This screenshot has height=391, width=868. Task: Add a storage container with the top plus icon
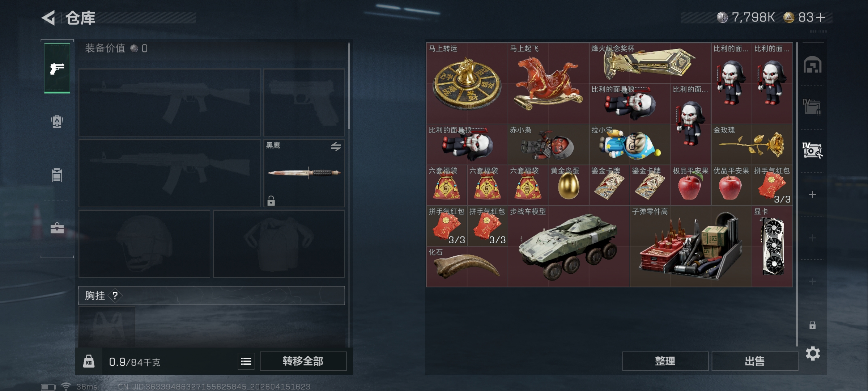click(812, 194)
